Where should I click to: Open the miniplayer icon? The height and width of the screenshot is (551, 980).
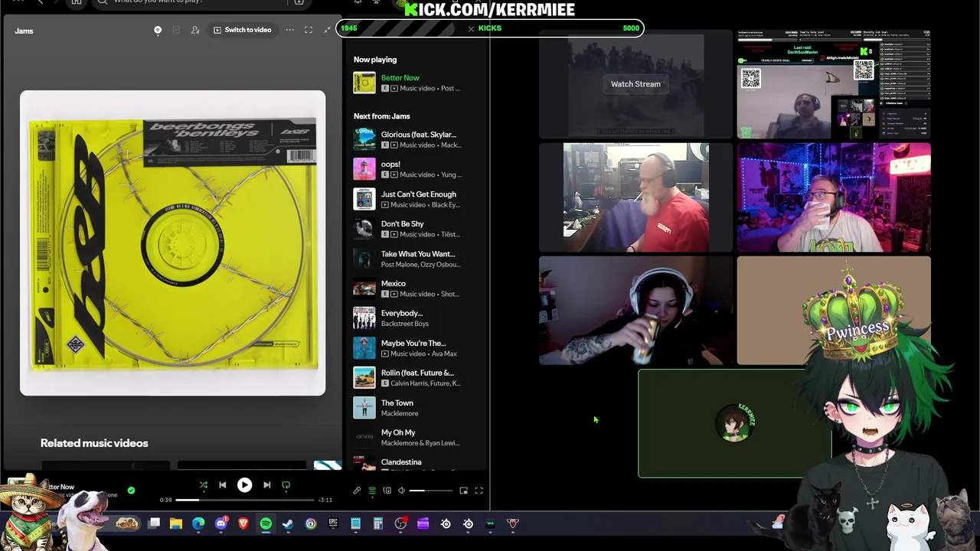click(x=463, y=491)
